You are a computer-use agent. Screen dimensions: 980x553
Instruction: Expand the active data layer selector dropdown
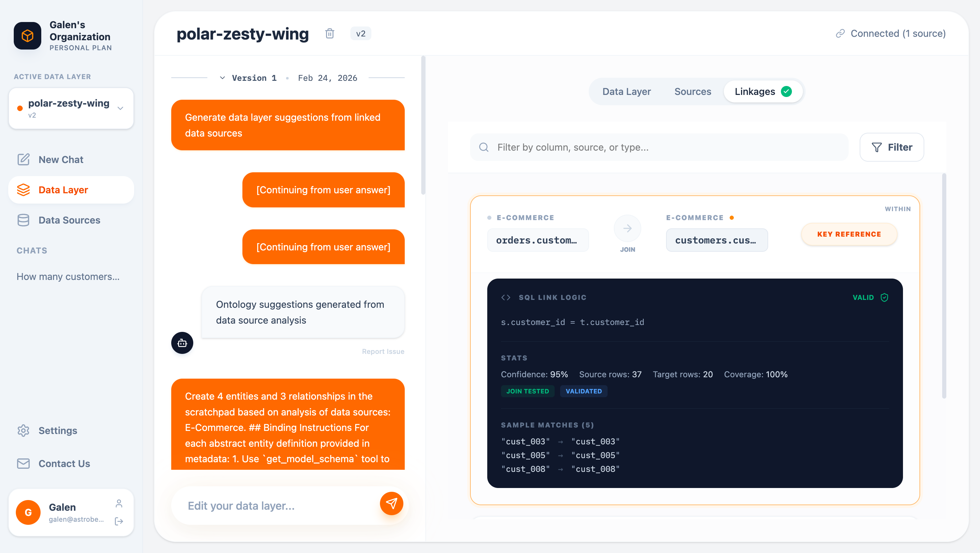pos(120,108)
